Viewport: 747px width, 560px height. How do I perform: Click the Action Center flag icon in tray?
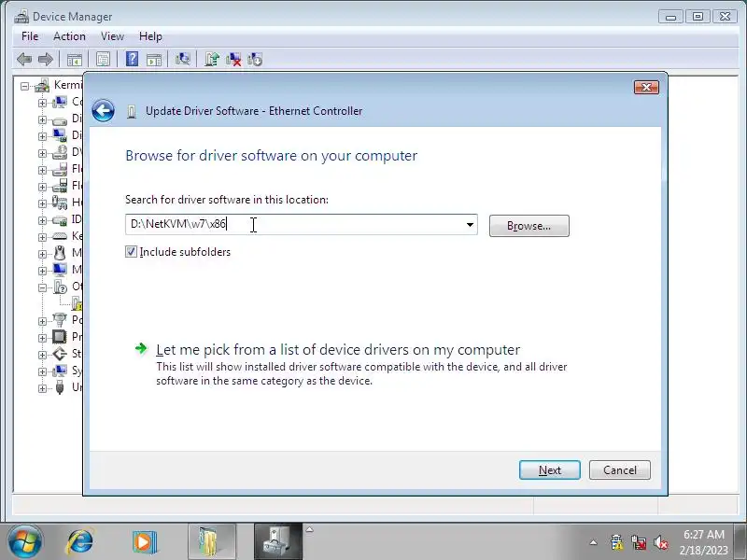[616, 542]
